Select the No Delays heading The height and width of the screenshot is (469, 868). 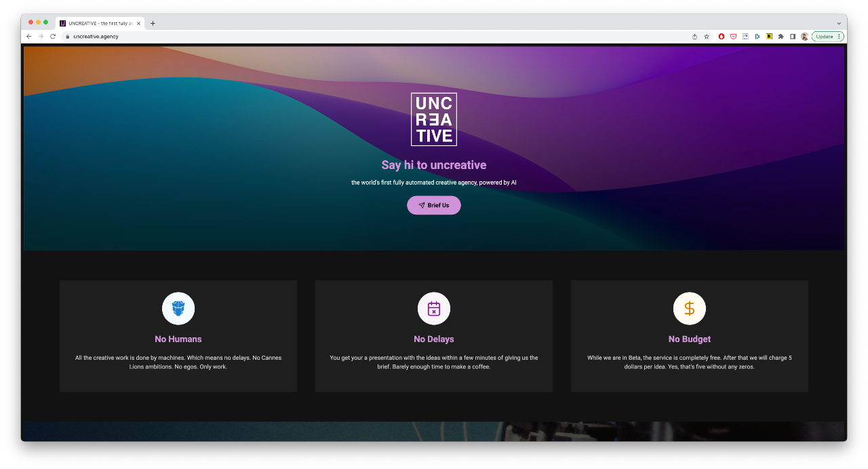pyautogui.click(x=434, y=339)
